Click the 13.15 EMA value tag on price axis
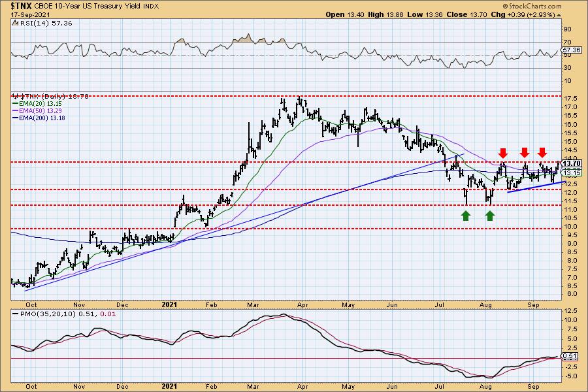The width and height of the screenshot is (588, 392). [x=572, y=172]
